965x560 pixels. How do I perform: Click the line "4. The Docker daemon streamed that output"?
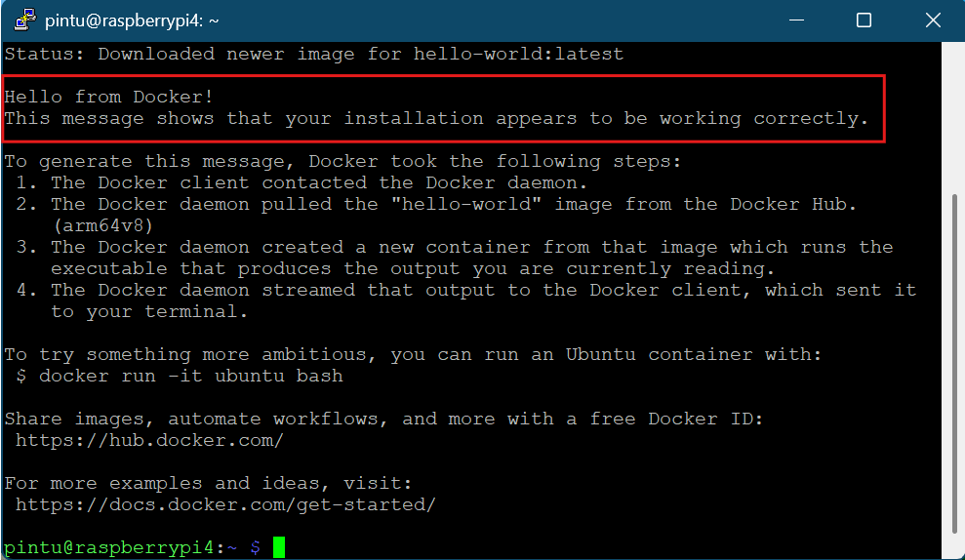point(465,290)
